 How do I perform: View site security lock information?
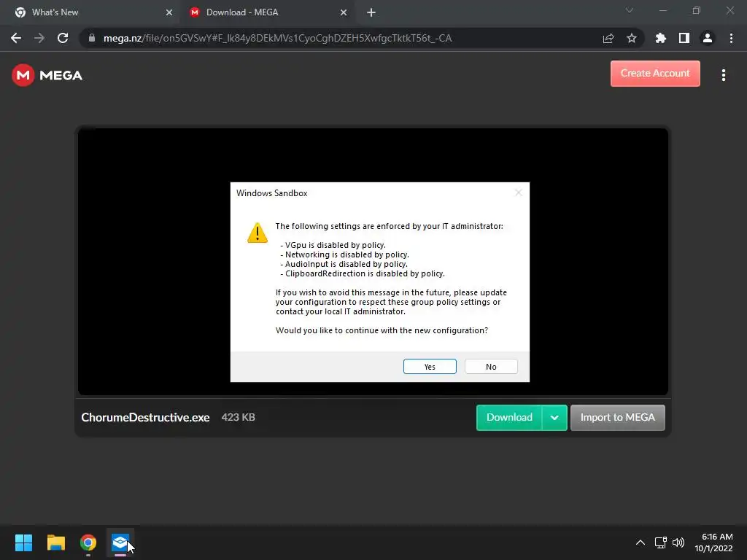click(92, 38)
